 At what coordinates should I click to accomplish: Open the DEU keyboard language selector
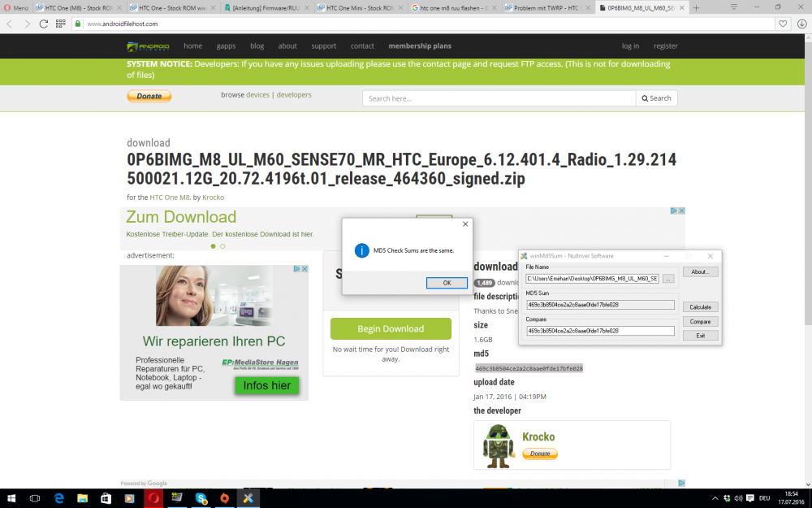pos(763,498)
